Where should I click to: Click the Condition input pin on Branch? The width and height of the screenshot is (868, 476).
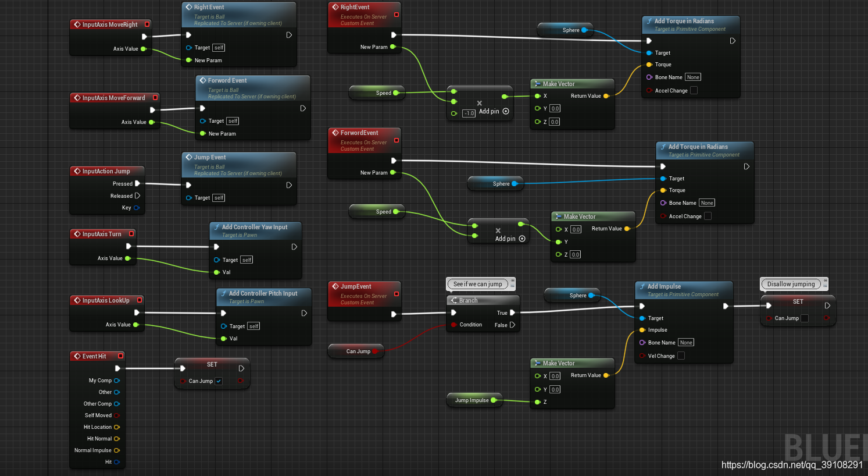(x=454, y=325)
